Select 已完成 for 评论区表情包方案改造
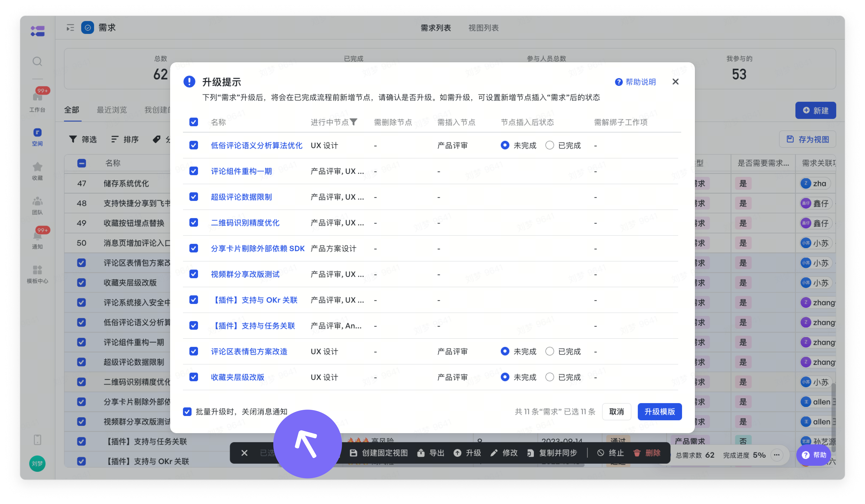Viewport: 865px width, 504px height. coord(550,351)
